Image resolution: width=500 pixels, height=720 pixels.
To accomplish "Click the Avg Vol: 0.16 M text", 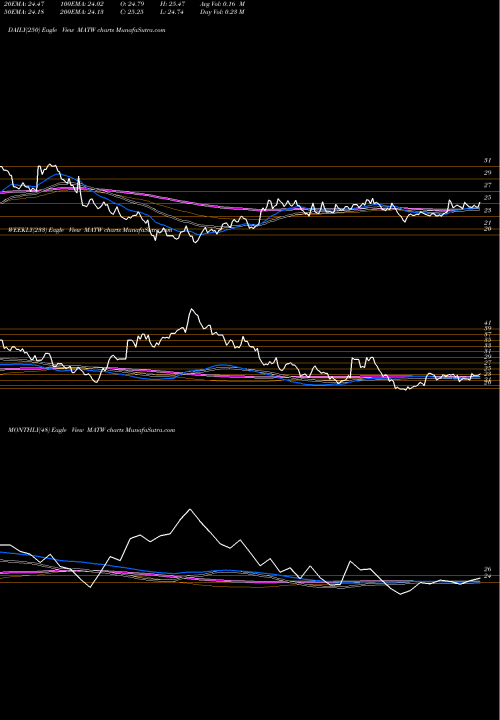I will coord(222,3).
